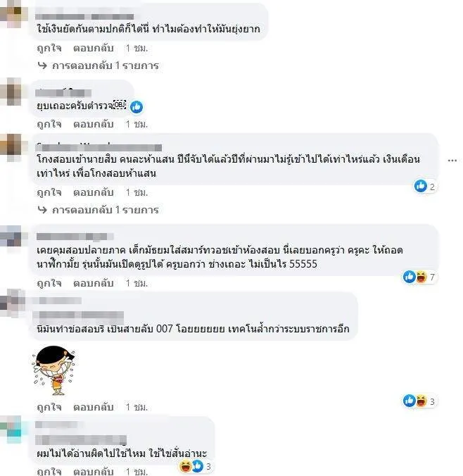Click the haha reaction on the last comment
Image resolution: width=463 pixels, height=476 pixels.
click(185, 466)
